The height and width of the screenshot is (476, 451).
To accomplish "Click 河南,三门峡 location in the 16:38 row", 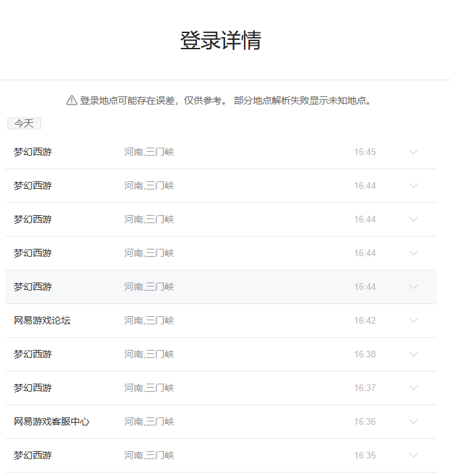I will pyautogui.click(x=149, y=354).
